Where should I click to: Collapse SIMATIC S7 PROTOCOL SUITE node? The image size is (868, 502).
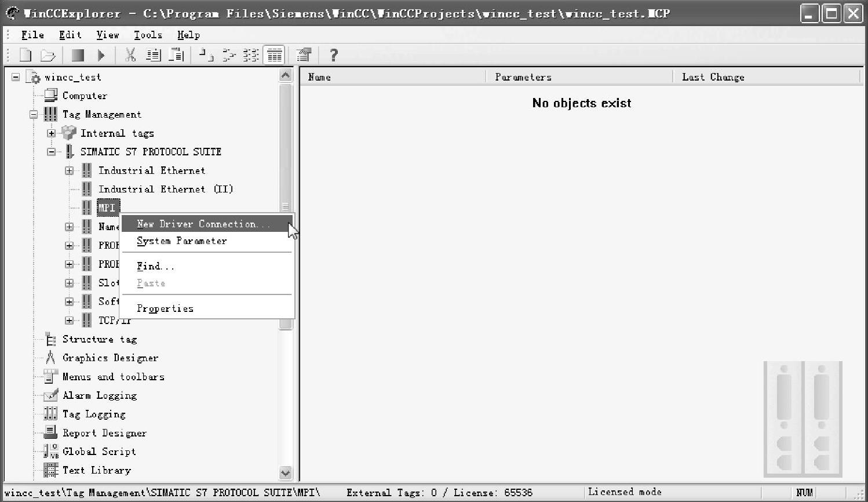click(52, 152)
